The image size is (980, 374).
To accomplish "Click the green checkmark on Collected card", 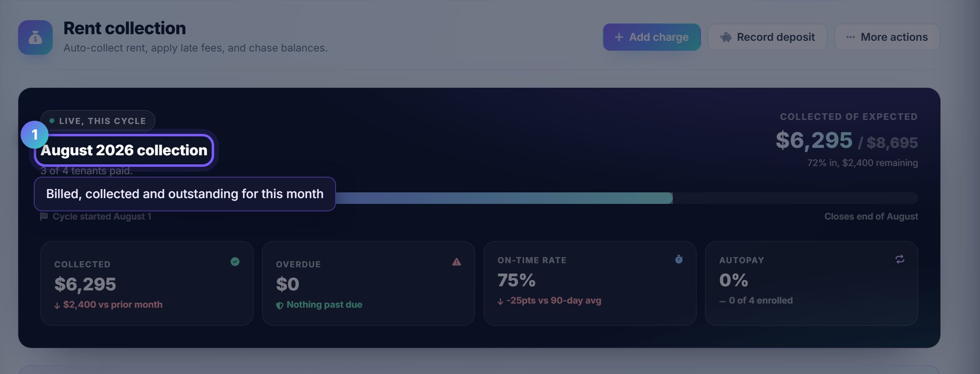I will click(235, 262).
